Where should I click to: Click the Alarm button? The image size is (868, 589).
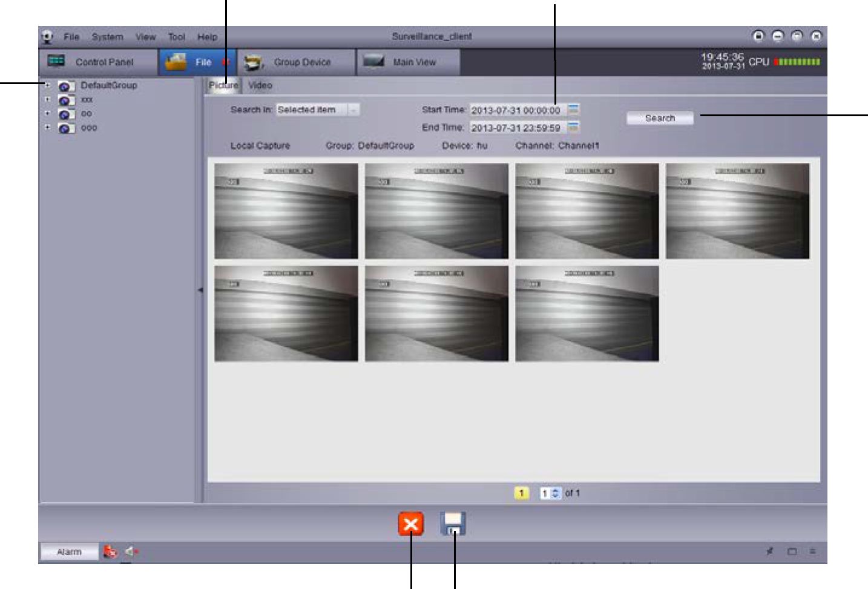(69, 552)
